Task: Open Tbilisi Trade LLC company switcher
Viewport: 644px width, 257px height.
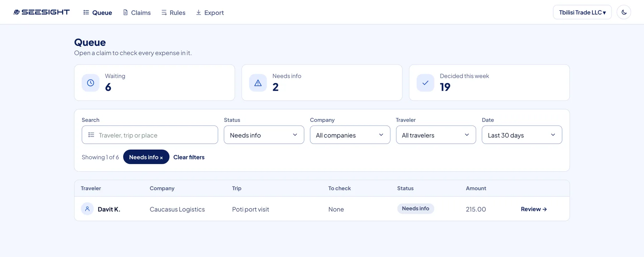Action: point(582,12)
